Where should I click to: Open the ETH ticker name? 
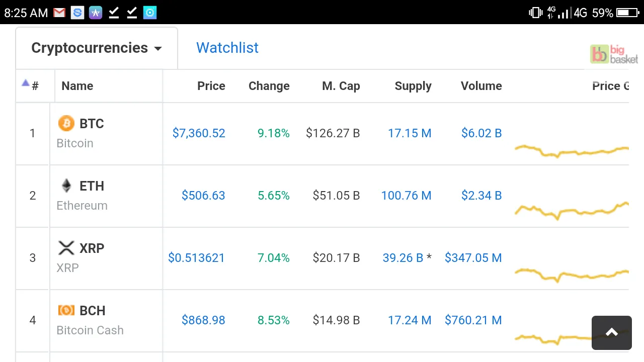pos(92,186)
